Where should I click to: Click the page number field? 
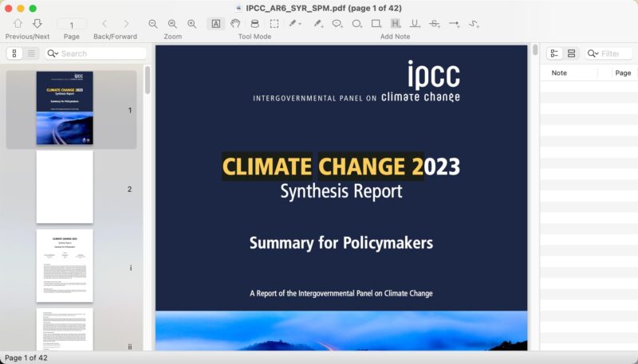72,25
